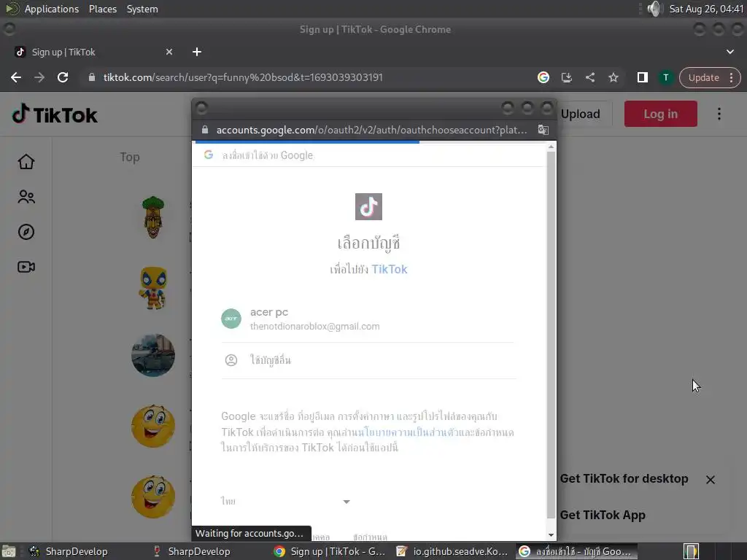Click the workspace switcher in the bottom panel
This screenshot has height=560, width=747.
tap(691, 551)
